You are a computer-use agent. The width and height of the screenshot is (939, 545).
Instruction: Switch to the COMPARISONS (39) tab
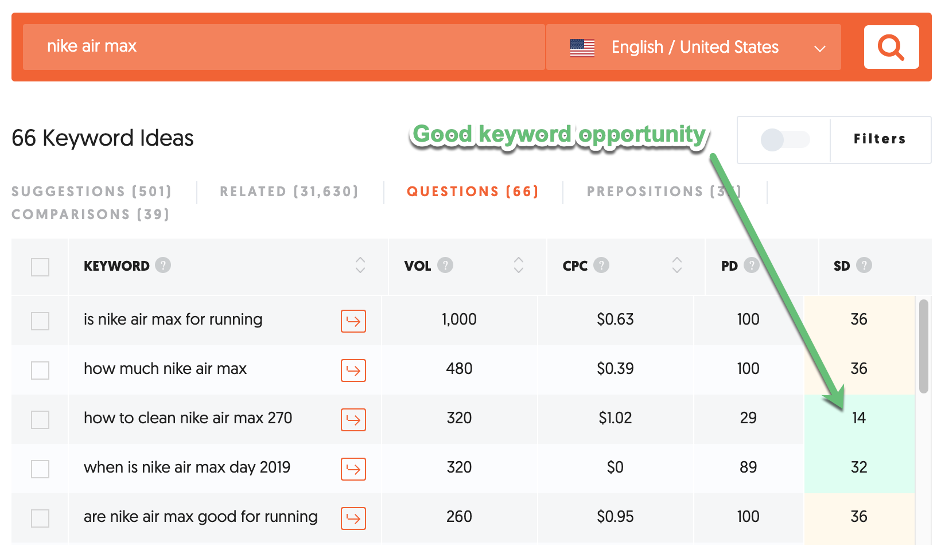90,214
